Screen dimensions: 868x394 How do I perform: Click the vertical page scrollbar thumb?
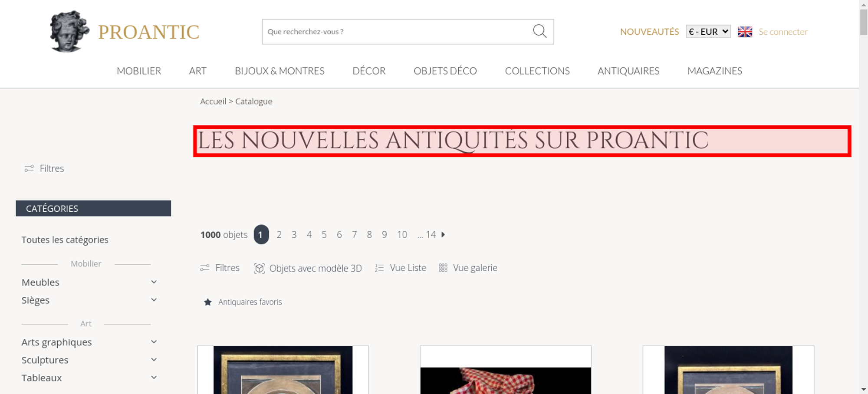tap(863, 22)
